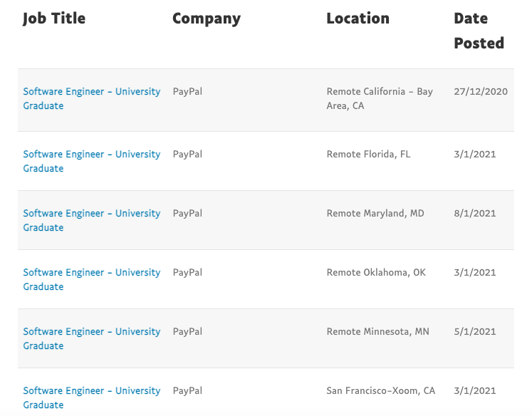Image resolution: width=532 pixels, height=416 pixels.
Task: Click PayPal in the Remote Florida row
Action: click(187, 154)
